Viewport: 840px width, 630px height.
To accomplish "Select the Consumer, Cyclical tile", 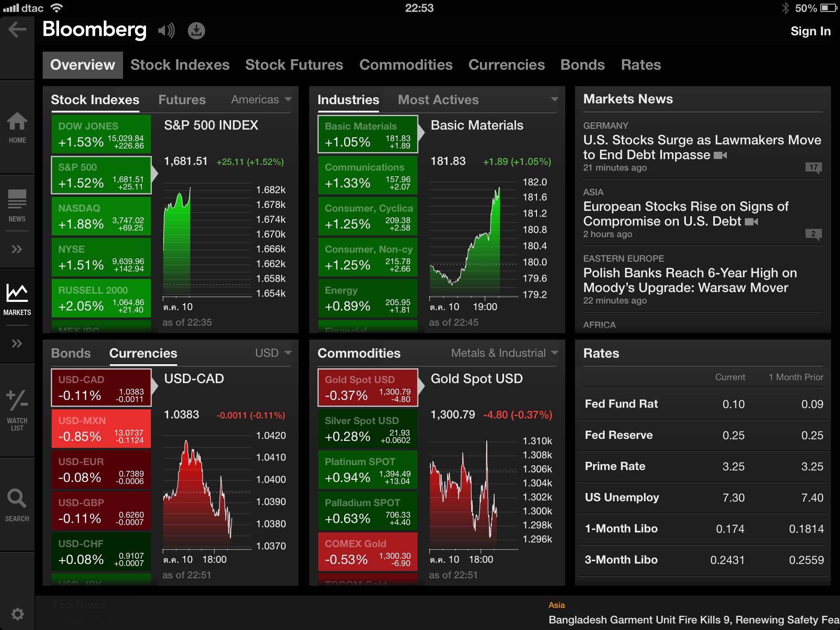I will (x=368, y=216).
